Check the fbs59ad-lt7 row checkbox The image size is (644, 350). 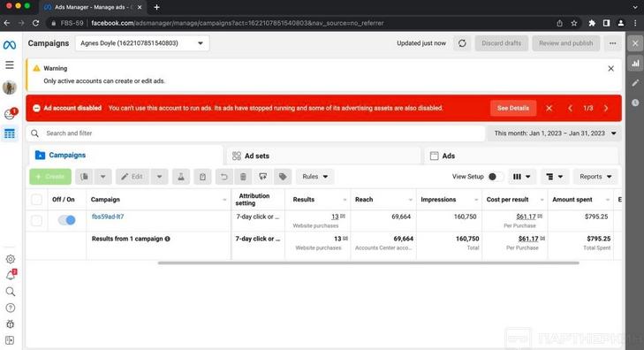[x=36, y=221]
